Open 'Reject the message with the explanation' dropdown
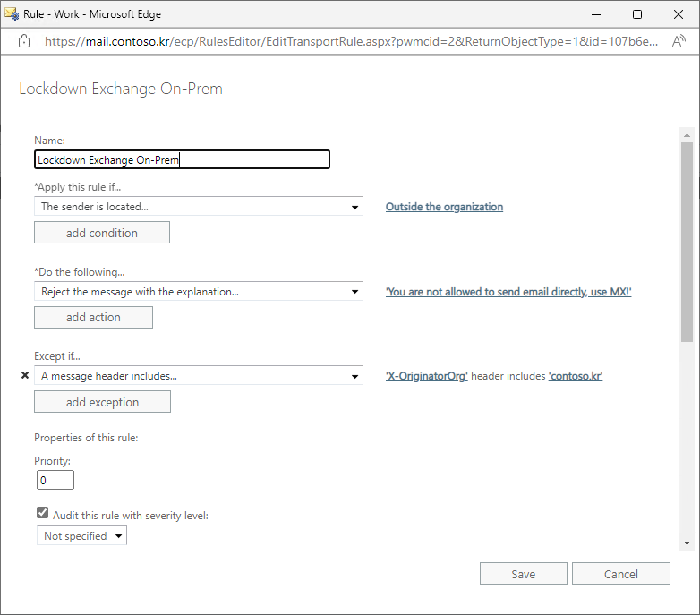 tap(198, 292)
